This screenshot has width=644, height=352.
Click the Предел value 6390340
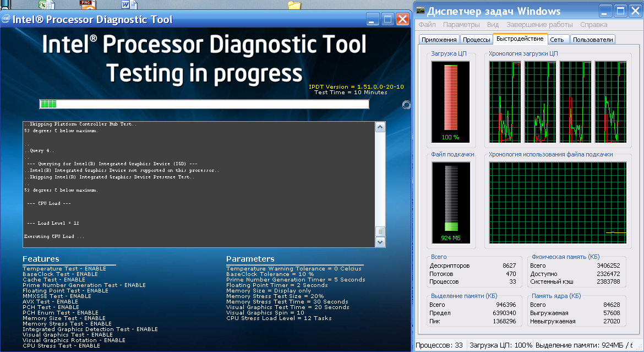504,313
